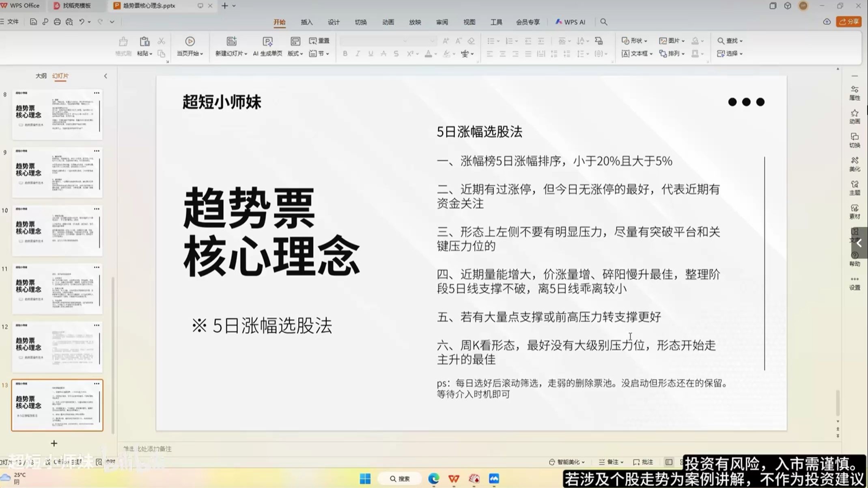Toggle bold text formatting
The height and width of the screenshot is (488, 868).
(345, 54)
